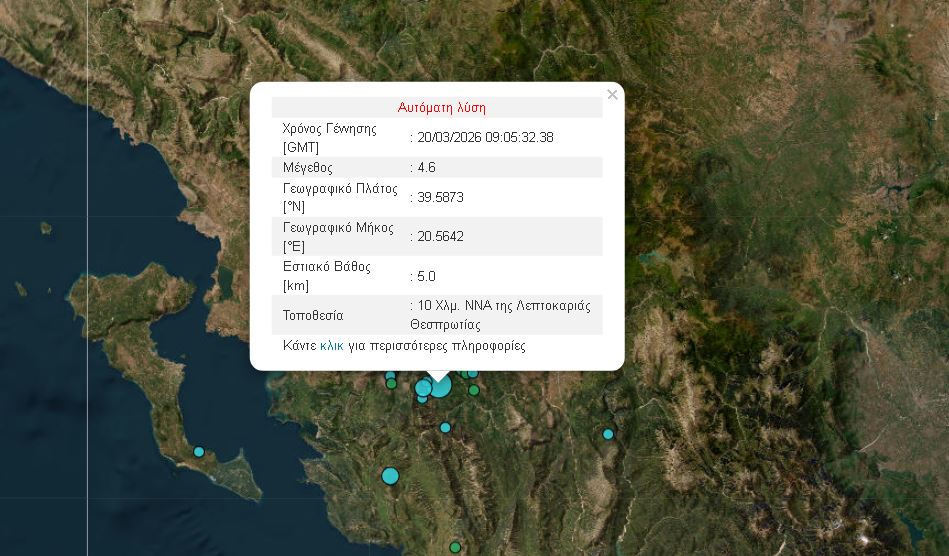Click the cyan earthquake marker on southern Corfu
The height and width of the screenshot is (556, 949).
coord(199,452)
